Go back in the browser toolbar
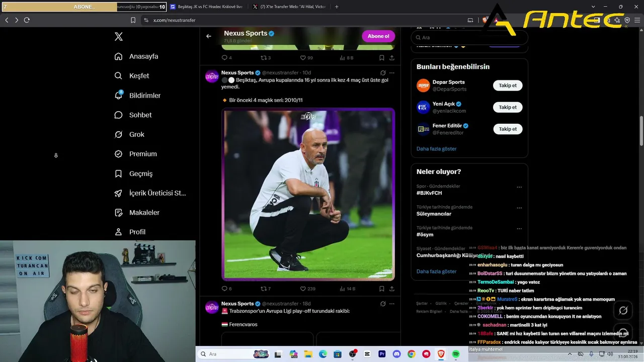The height and width of the screenshot is (362, 644). (7, 20)
